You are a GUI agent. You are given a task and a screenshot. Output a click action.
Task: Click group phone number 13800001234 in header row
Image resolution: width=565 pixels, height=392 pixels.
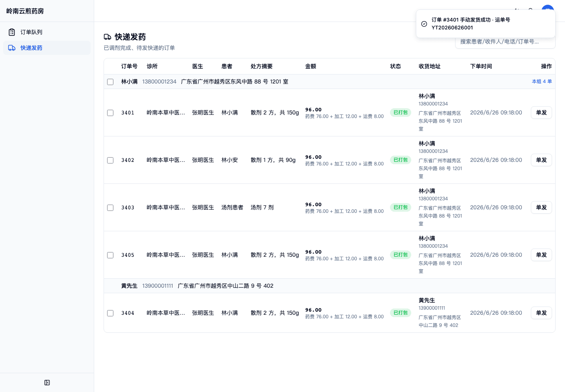click(159, 82)
